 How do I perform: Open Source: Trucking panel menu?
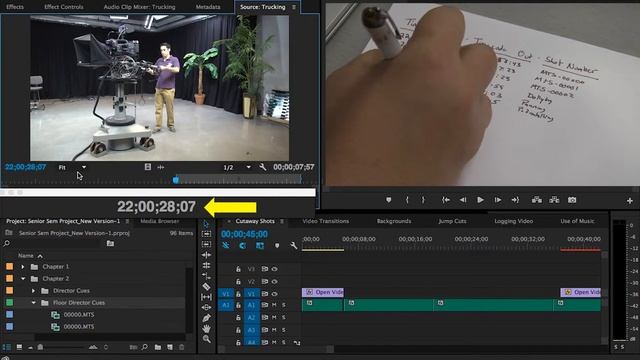(293, 7)
